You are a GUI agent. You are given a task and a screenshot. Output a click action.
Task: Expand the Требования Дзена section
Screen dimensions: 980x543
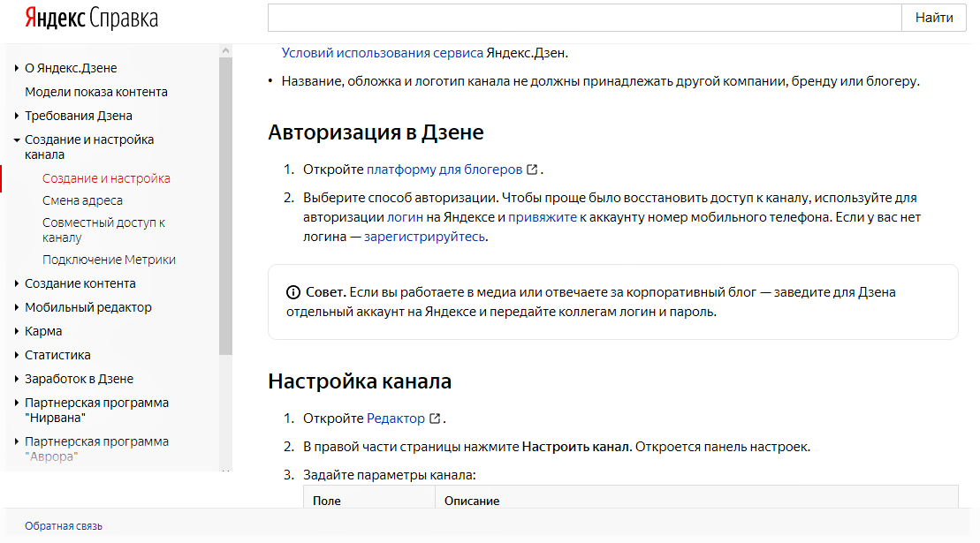click(17, 116)
